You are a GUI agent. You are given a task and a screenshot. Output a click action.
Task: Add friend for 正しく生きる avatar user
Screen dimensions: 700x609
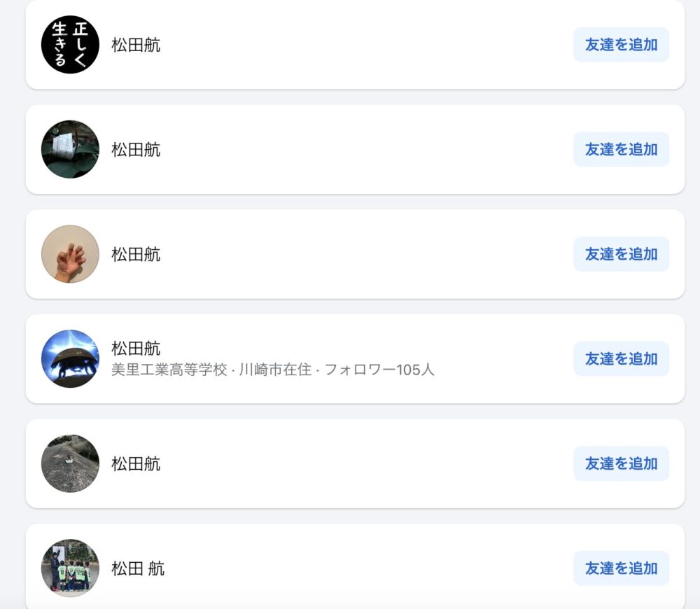coord(621,45)
